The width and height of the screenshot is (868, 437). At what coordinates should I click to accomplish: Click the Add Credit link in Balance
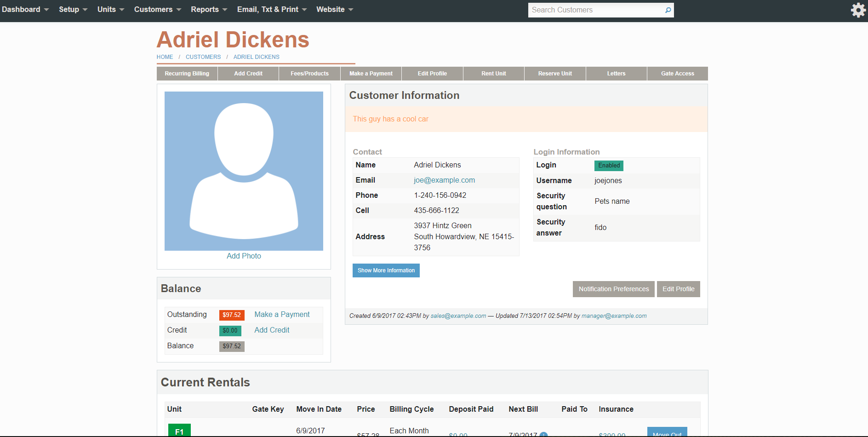272,330
